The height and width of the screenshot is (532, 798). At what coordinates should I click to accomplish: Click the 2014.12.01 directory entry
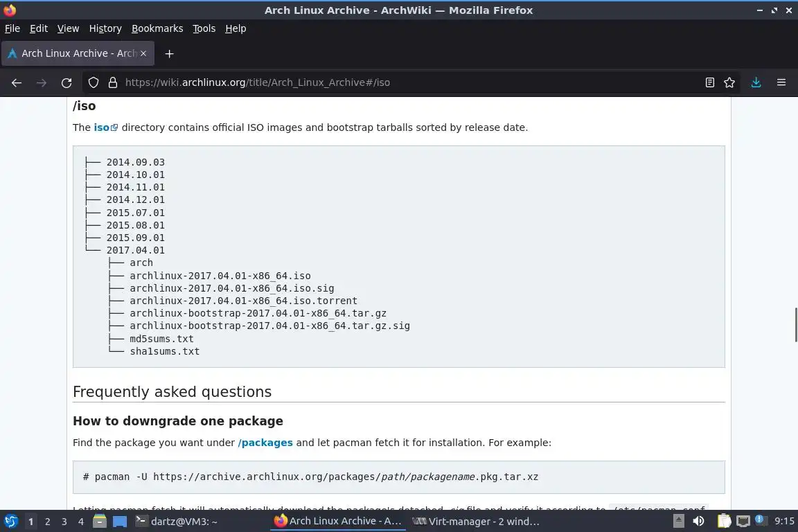(135, 199)
